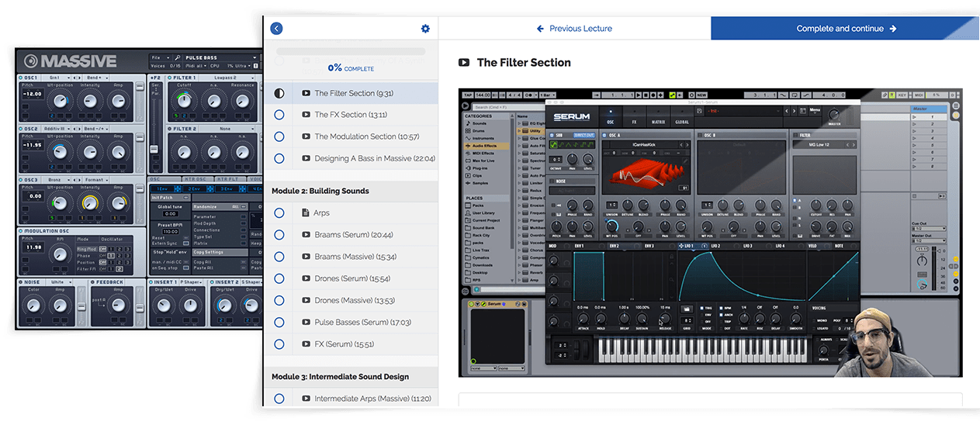
Task: Open the course settings gear icon
Action: click(425, 29)
